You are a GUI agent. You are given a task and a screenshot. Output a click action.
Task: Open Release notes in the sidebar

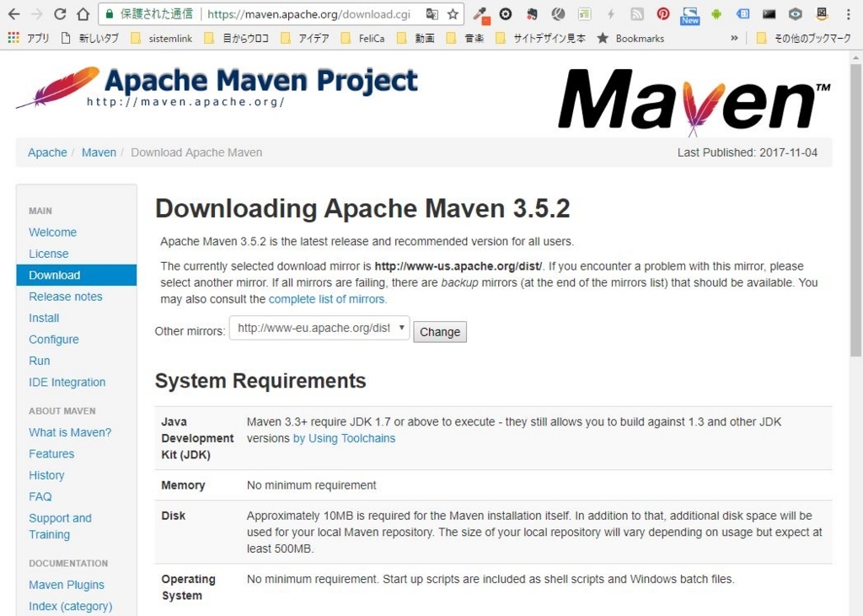(66, 297)
